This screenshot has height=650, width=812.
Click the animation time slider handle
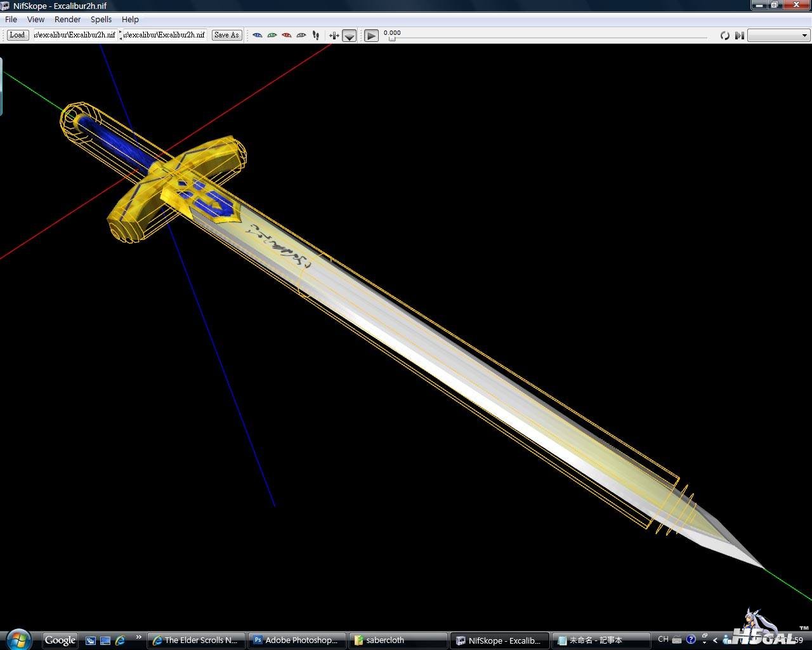pos(392,39)
